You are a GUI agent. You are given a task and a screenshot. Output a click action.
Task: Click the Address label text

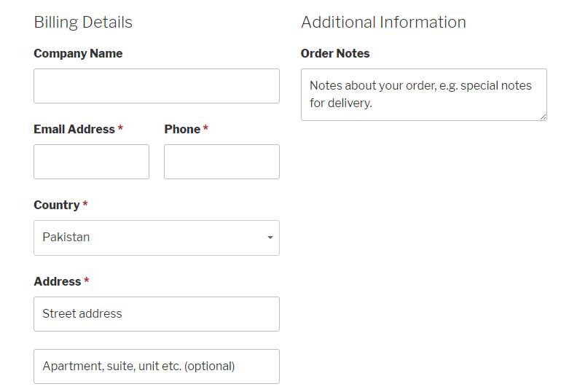click(x=57, y=281)
